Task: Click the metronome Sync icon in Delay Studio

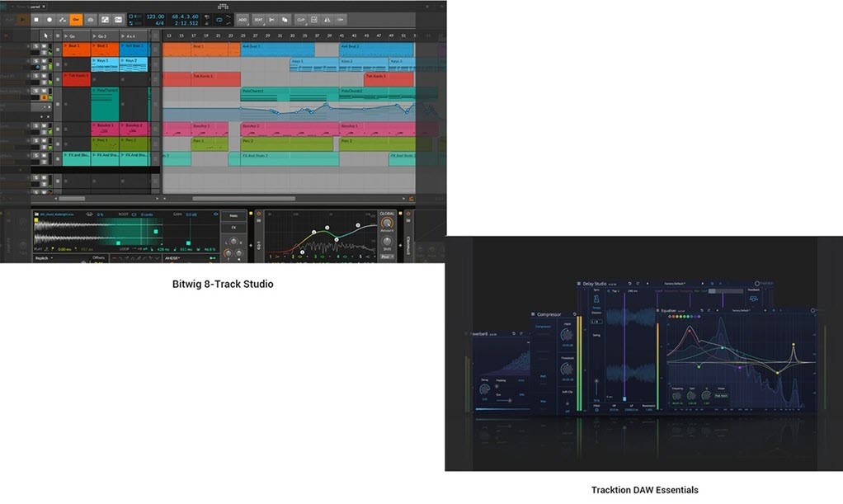Action: [x=596, y=299]
